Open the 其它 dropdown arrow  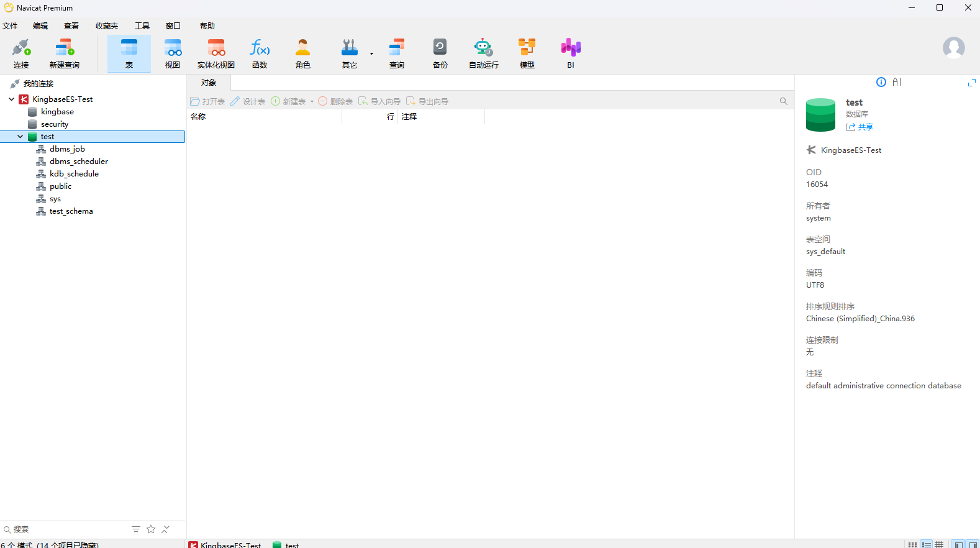pos(371,54)
